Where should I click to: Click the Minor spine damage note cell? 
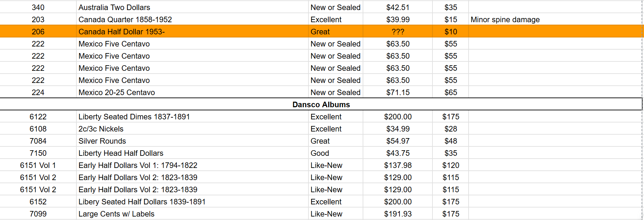pyautogui.click(x=555, y=19)
